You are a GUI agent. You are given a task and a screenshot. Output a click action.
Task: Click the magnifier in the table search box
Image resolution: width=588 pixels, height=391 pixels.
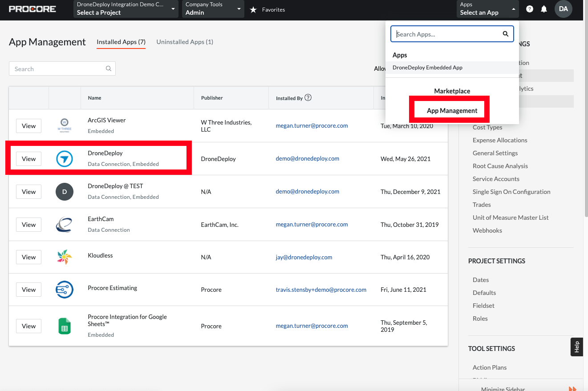109,69
